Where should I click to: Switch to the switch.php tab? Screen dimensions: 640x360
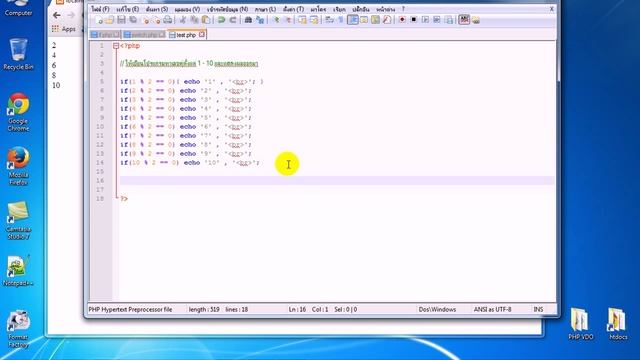[x=144, y=35]
